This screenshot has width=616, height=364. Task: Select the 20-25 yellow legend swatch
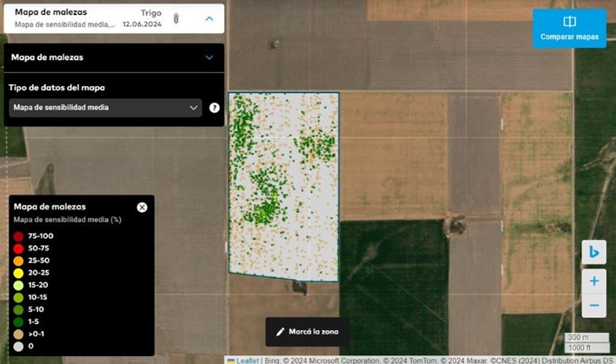pos(18,273)
